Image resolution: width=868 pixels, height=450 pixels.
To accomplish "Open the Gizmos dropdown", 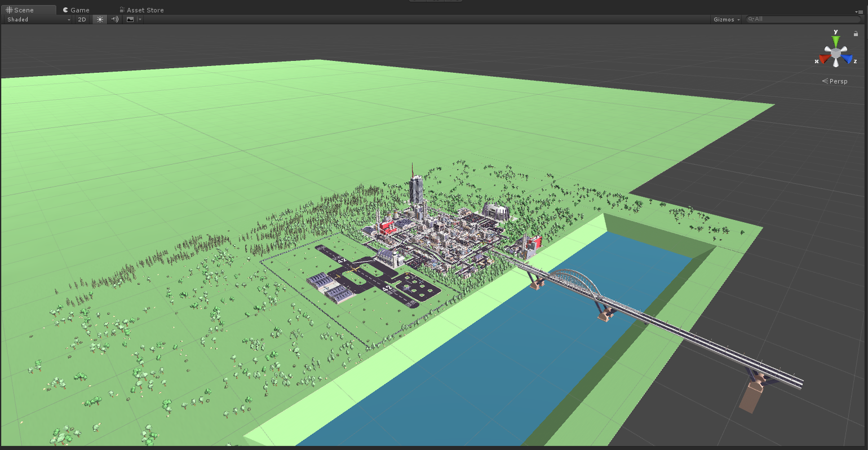I will [725, 19].
